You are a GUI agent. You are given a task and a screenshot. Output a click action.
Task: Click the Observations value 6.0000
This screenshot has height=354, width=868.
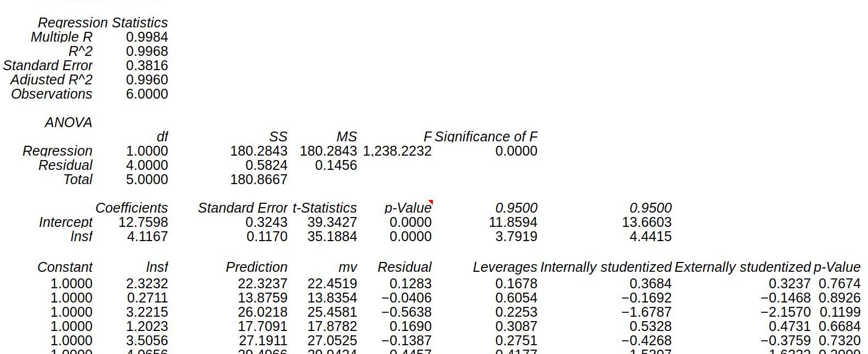click(x=147, y=94)
